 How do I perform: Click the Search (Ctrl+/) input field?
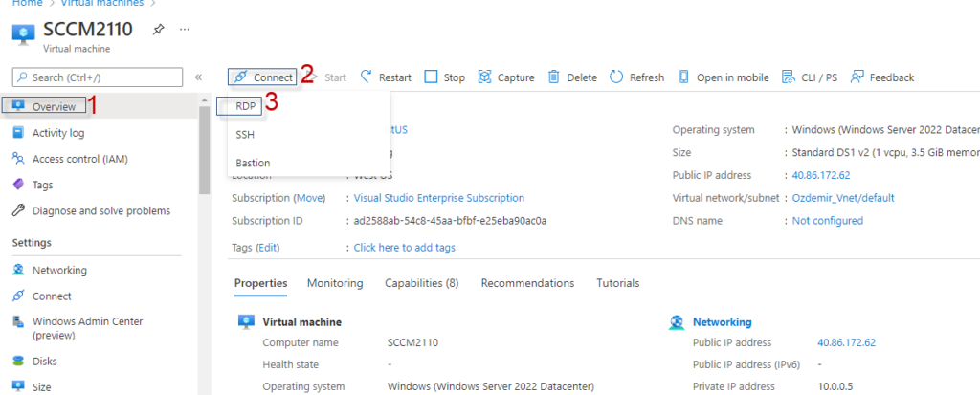pyautogui.click(x=98, y=77)
